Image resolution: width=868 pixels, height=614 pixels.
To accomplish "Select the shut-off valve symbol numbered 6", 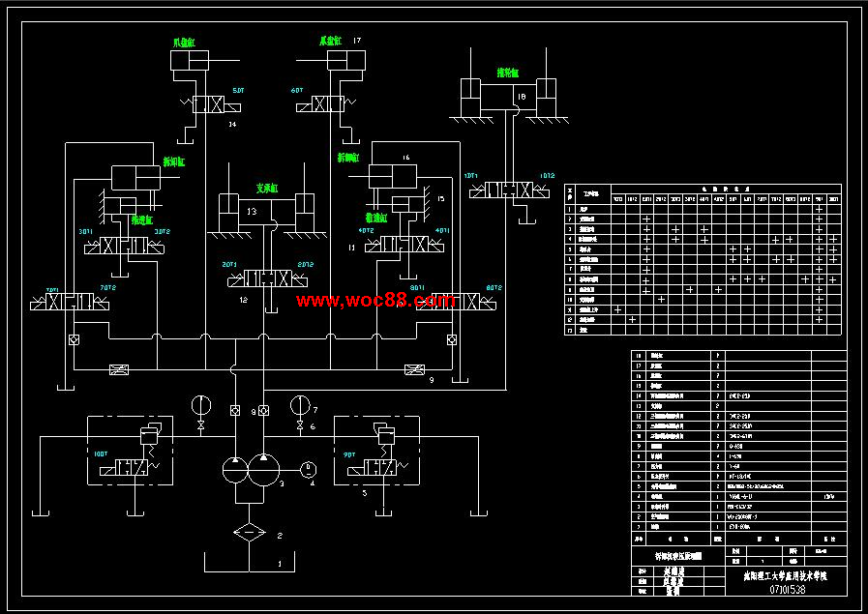I will pos(300,425).
